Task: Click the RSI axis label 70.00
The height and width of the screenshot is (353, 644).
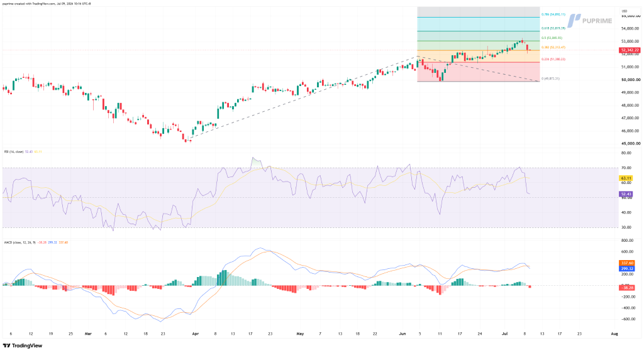Action: pyautogui.click(x=626, y=168)
